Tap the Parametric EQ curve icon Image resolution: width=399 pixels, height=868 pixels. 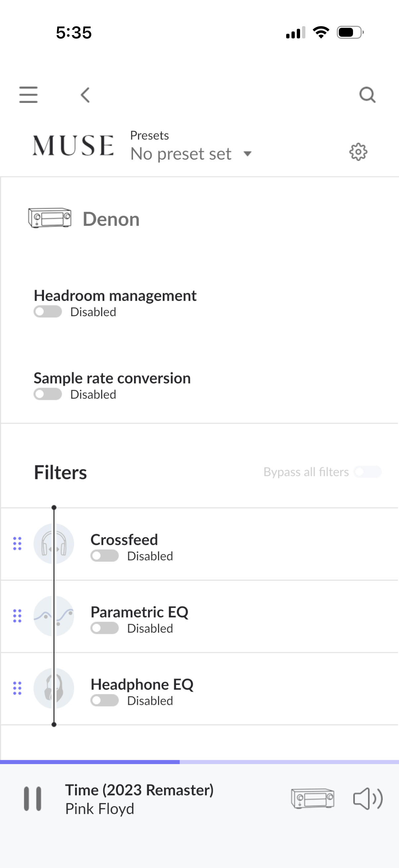pos(54,616)
